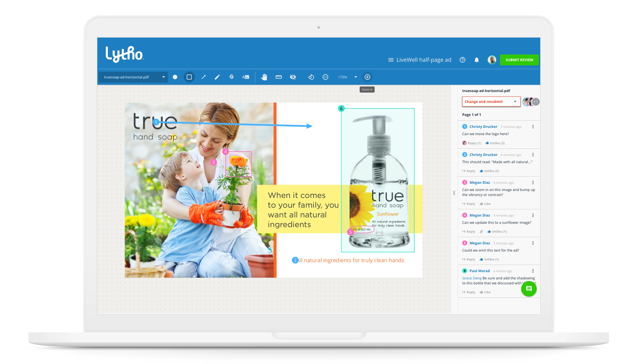Like Paul Morad's shadowing comment
Image resolution: width=638 pixels, height=364 pixels.
485,292
